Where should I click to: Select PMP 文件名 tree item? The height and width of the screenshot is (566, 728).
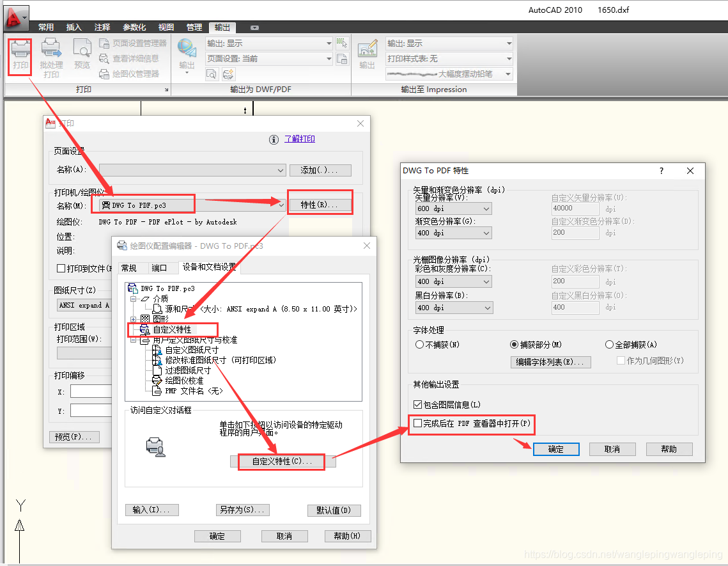coord(188,391)
